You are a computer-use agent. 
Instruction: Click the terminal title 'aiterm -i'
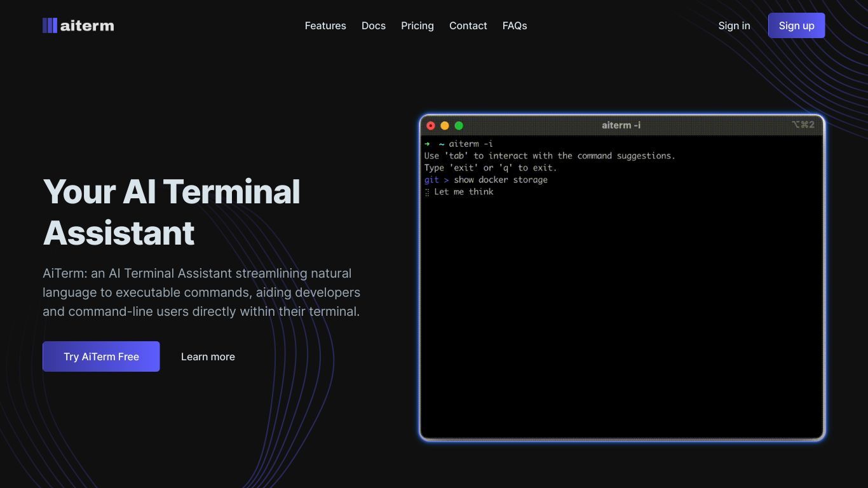tap(621, 125)
